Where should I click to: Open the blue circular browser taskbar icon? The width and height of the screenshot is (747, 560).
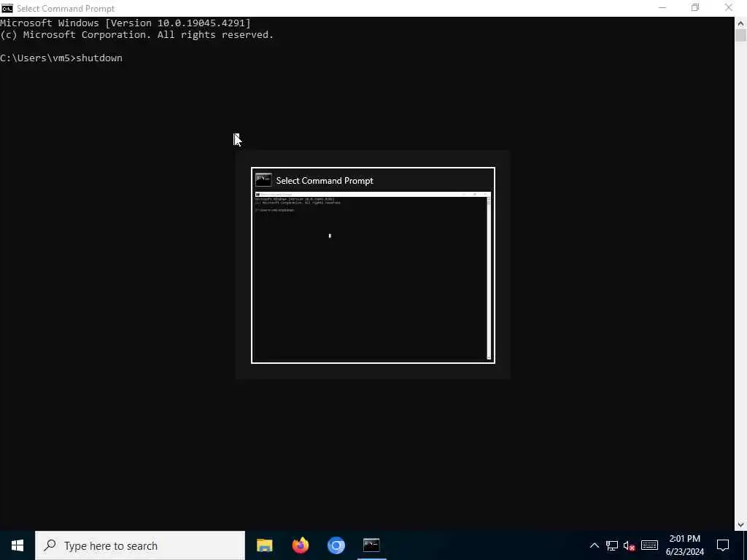(x=336, y=545)
